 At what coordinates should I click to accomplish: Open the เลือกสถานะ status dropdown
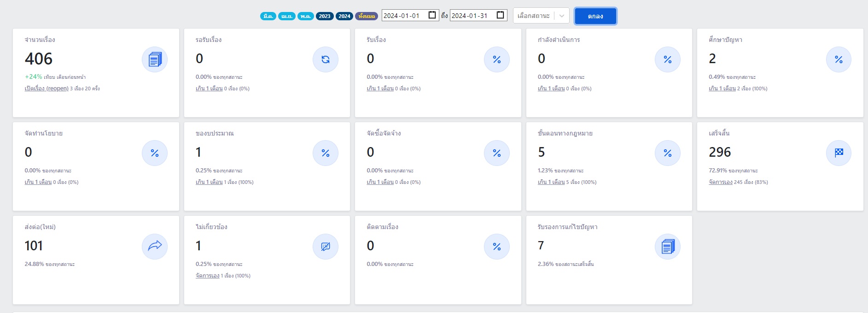(541, 16)
